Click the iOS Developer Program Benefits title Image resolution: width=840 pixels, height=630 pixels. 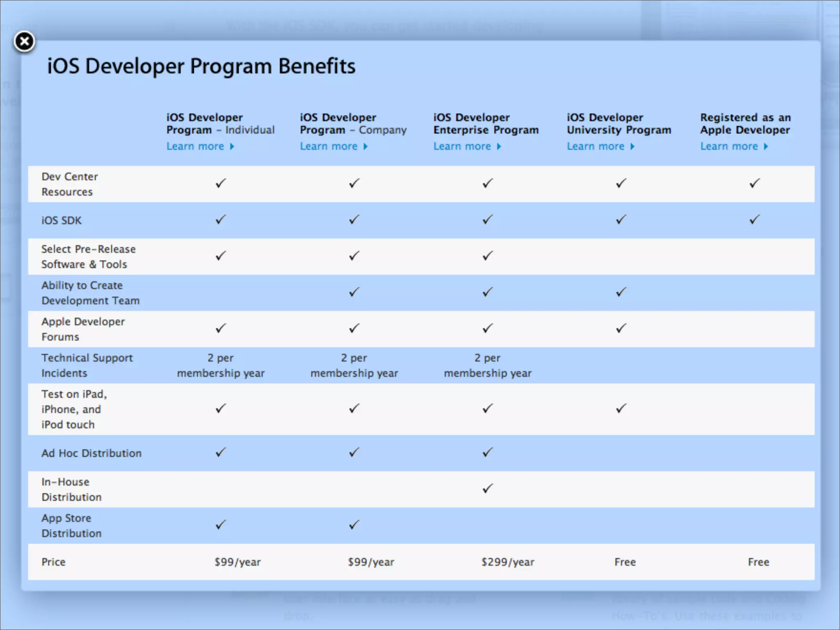click(x=201, y=66)
